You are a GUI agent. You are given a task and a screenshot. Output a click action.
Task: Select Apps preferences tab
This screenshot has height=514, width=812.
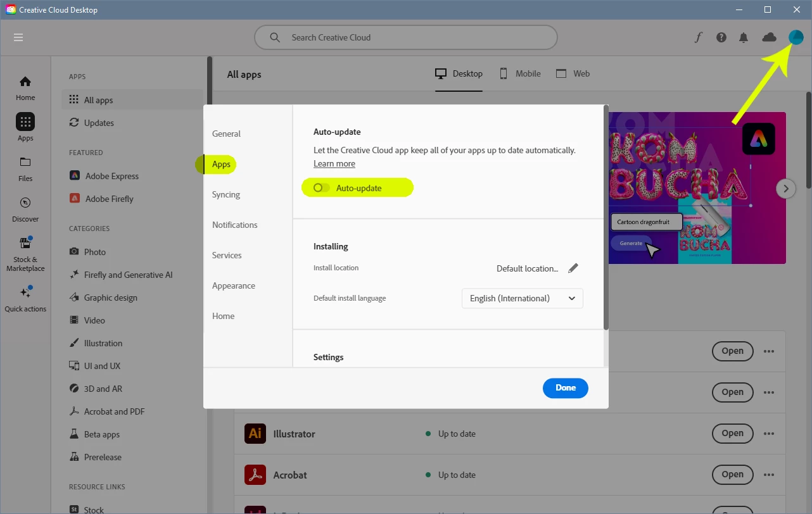(x=221, y=164)
